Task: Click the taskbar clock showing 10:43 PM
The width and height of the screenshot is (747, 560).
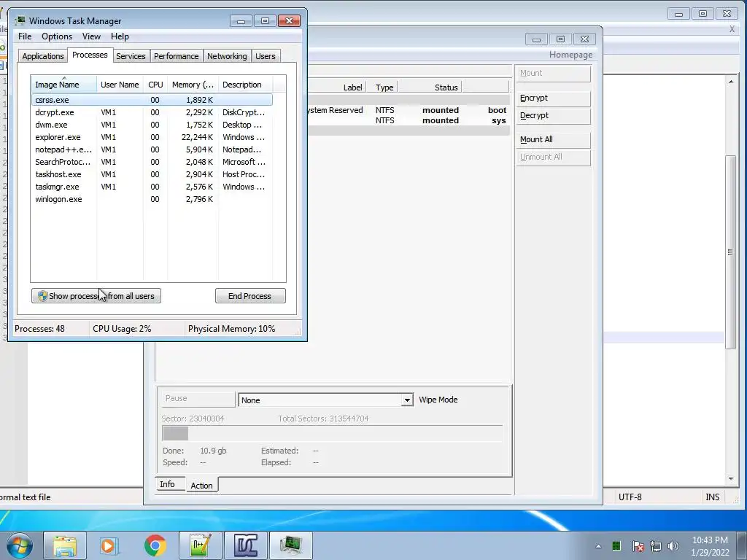Action: tap(710, 546)
